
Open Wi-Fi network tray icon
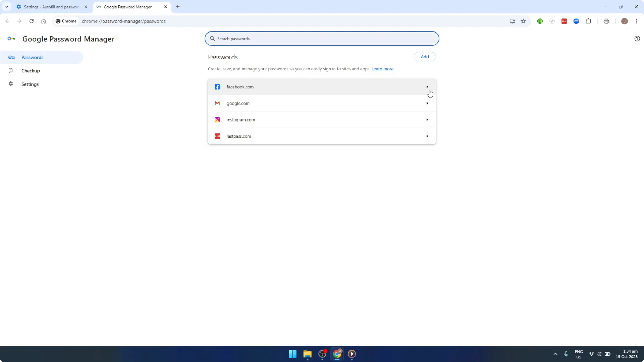591,354
